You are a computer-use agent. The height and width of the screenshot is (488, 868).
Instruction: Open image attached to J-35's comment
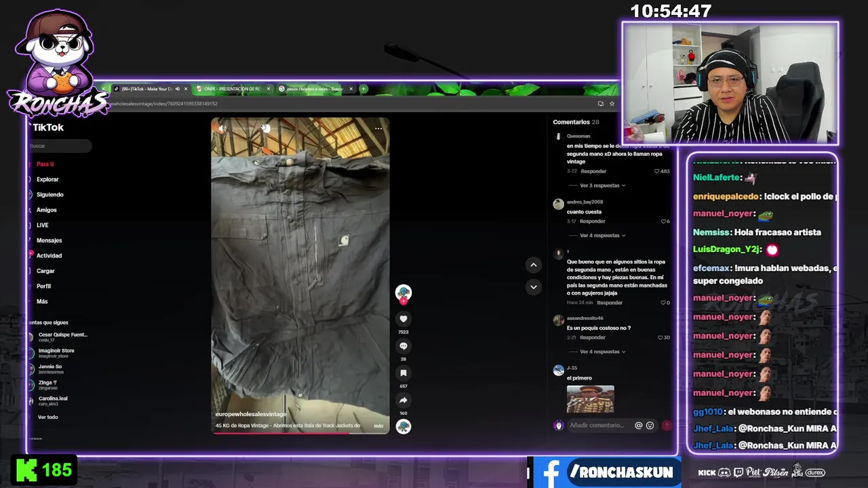590,399
